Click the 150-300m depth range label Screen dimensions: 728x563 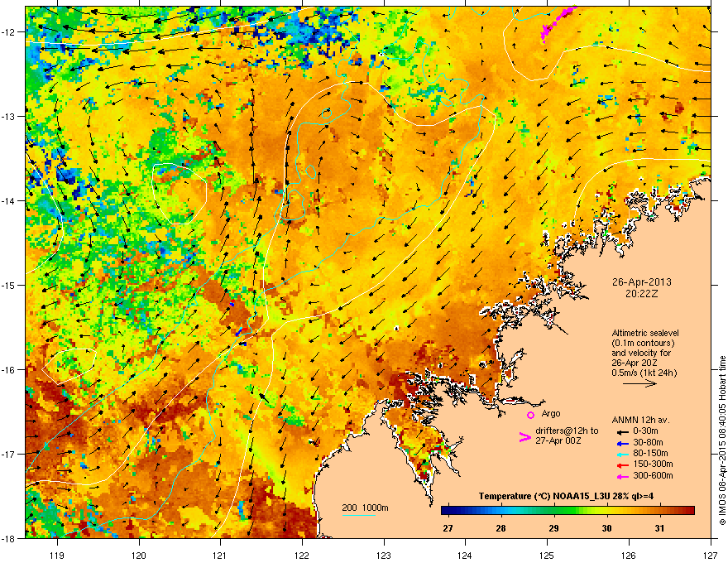(x=653, y=464)
